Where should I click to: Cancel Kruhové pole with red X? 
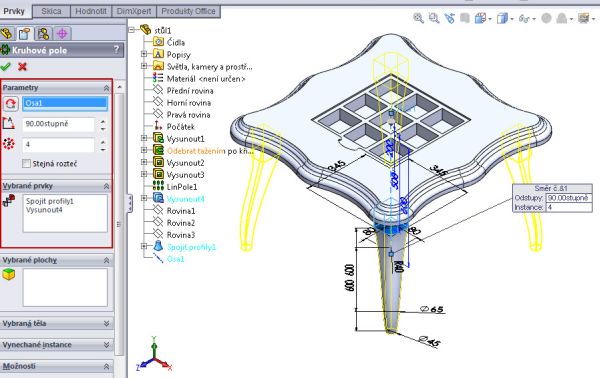pos(23,67)
